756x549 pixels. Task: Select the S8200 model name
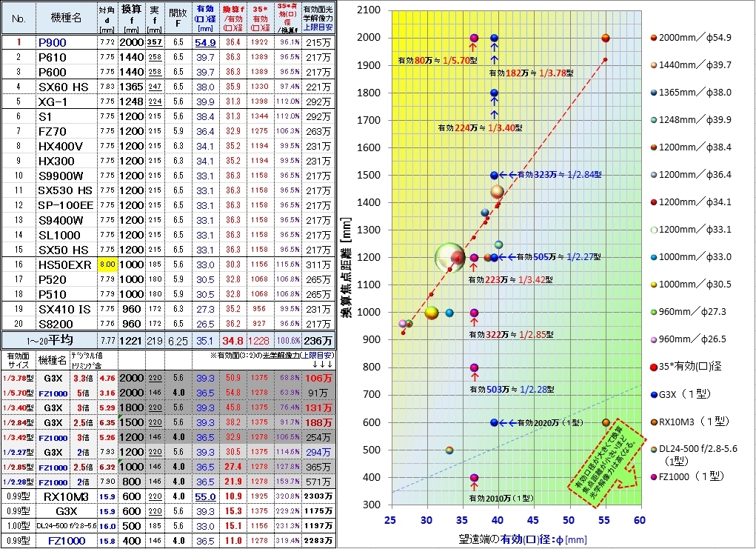66,325
